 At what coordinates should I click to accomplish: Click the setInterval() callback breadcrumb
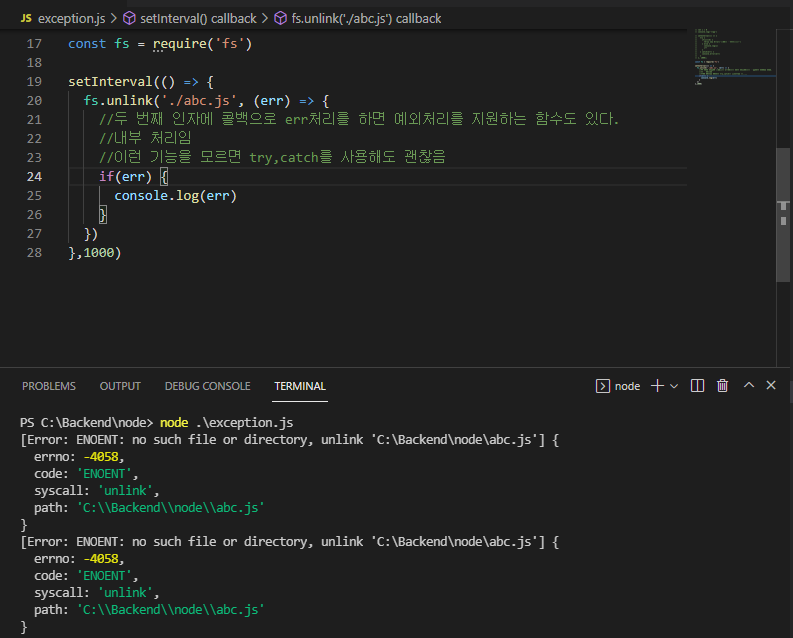(x=198, y=19)
